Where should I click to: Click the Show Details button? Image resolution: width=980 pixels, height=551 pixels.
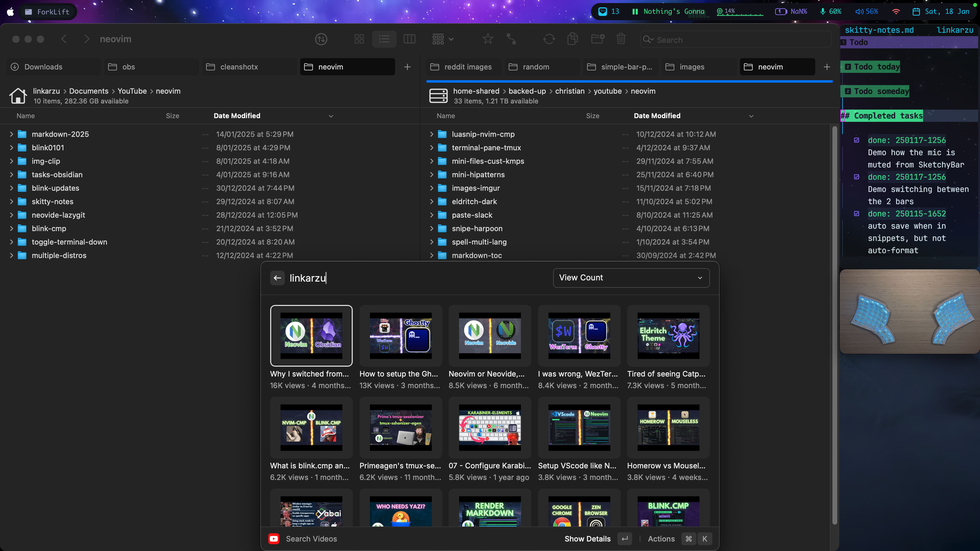point(598,539)
